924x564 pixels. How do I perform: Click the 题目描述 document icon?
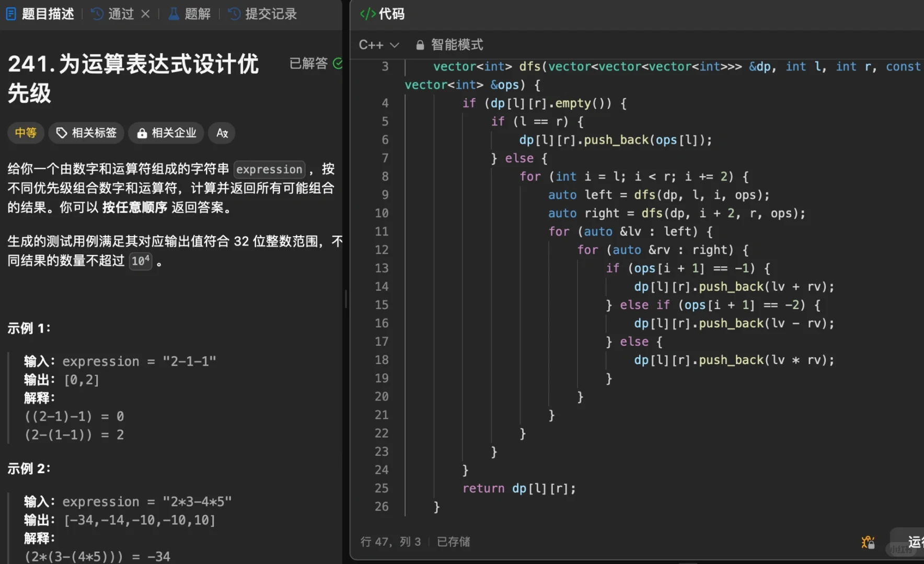pyautogui.click(x=10, y=14)
